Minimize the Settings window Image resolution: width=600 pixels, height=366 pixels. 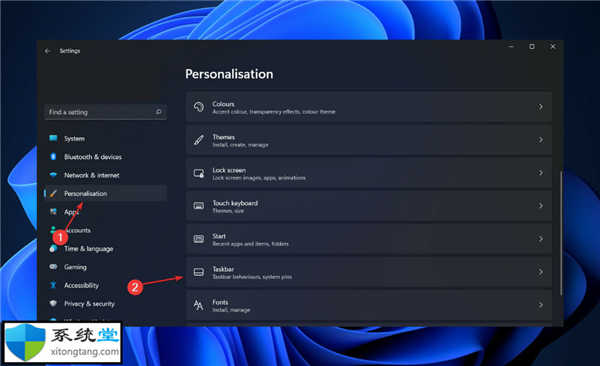coord(511,46)
